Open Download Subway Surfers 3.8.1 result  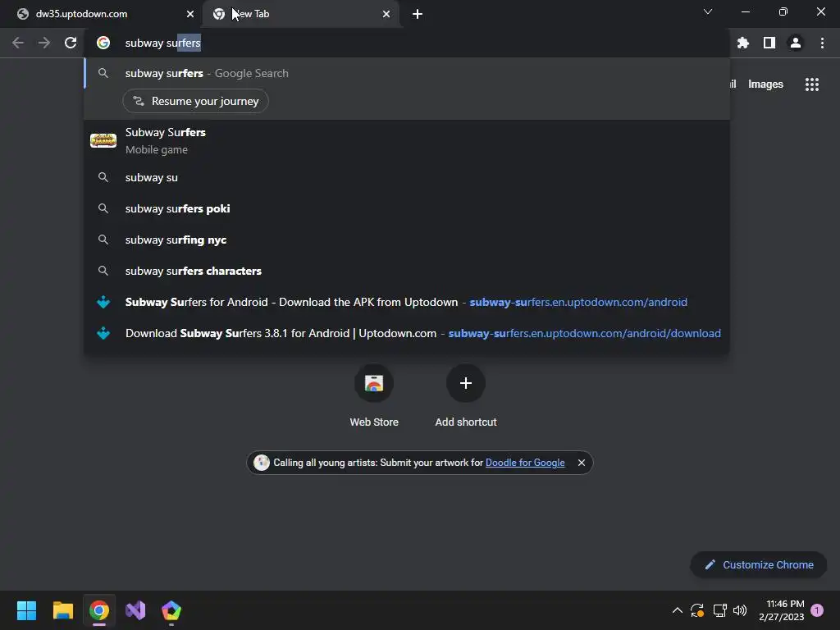point(407,333)
